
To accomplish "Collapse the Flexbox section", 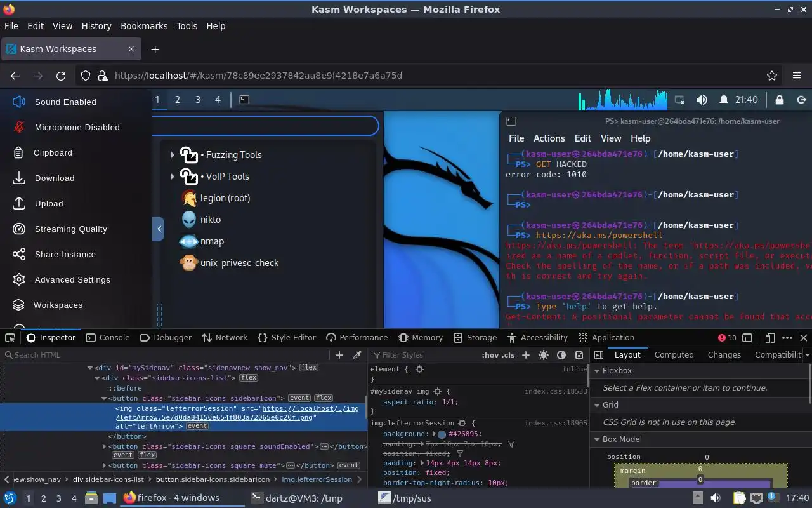I will click(x=597, y=371).
